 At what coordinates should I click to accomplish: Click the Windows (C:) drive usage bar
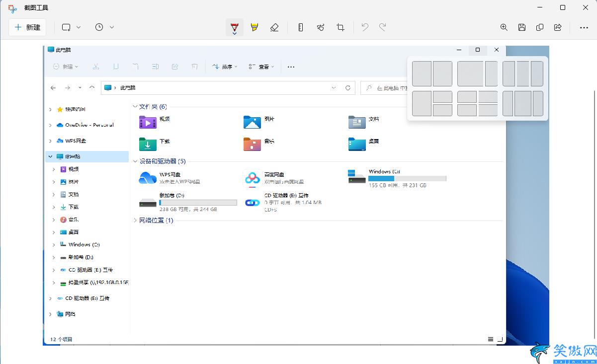point(407,178)
